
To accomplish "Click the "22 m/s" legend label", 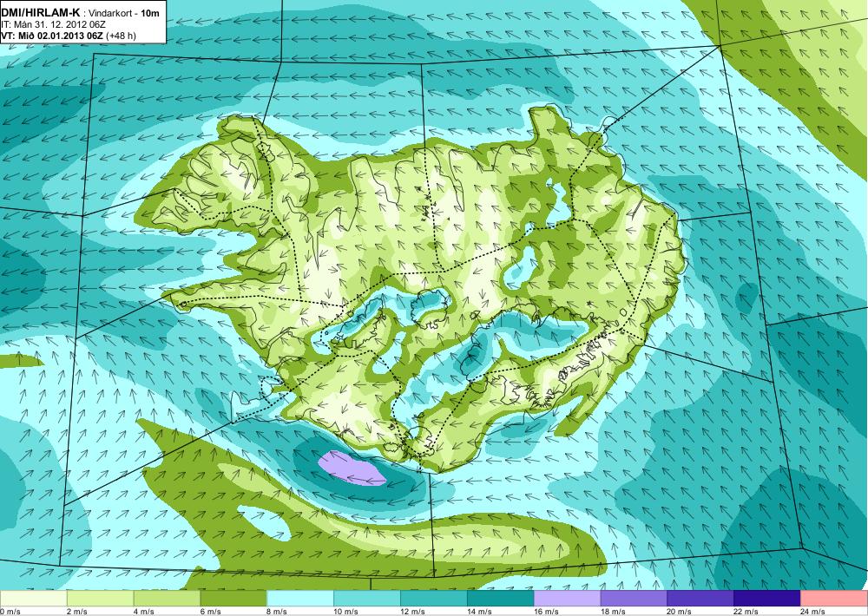I will tap(746, 612).
